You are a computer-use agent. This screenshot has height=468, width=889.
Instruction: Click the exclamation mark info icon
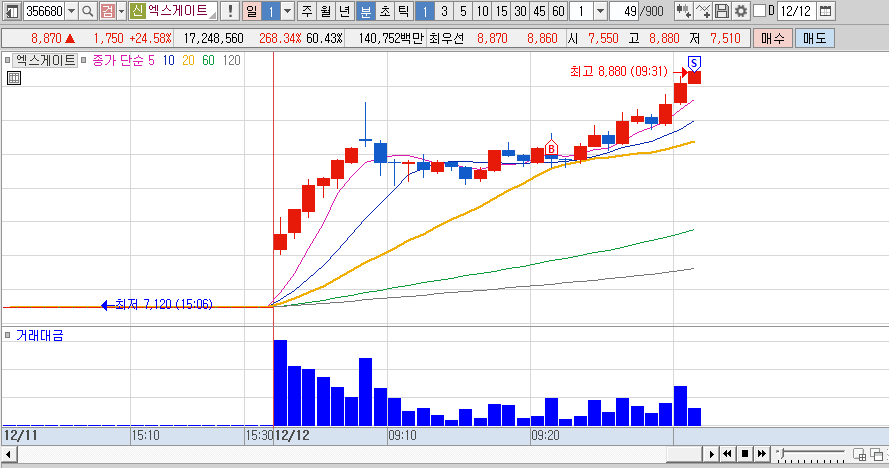(230, 11)
